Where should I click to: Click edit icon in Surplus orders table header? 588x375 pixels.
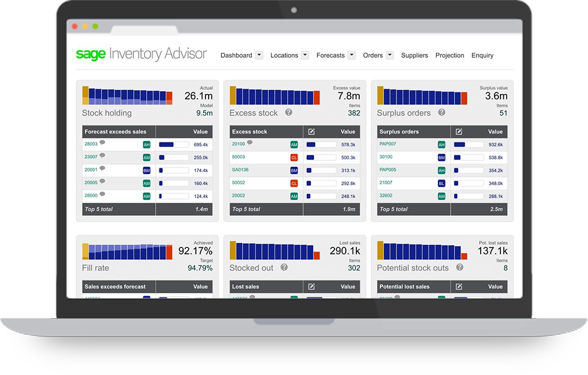coord(459,132)
